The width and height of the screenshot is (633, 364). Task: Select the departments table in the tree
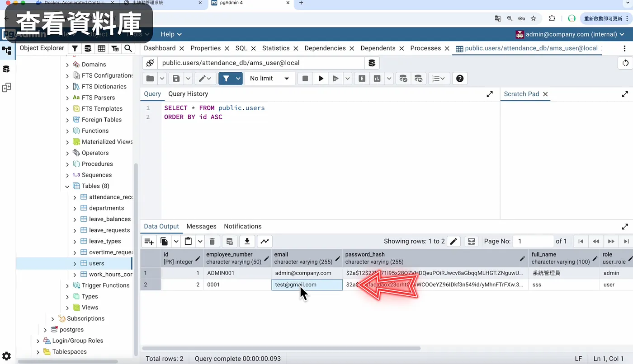[106, 208]
